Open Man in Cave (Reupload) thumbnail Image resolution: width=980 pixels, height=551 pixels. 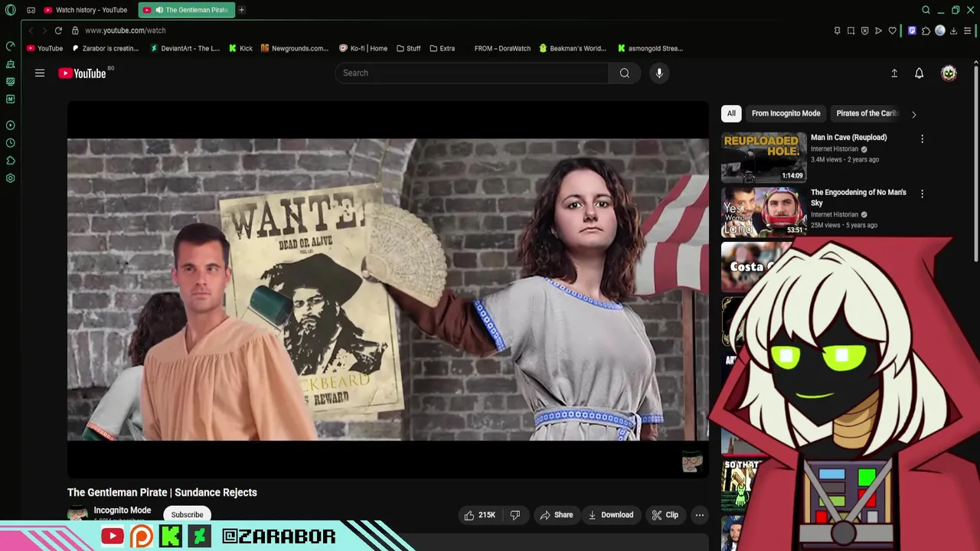point(763,157)
